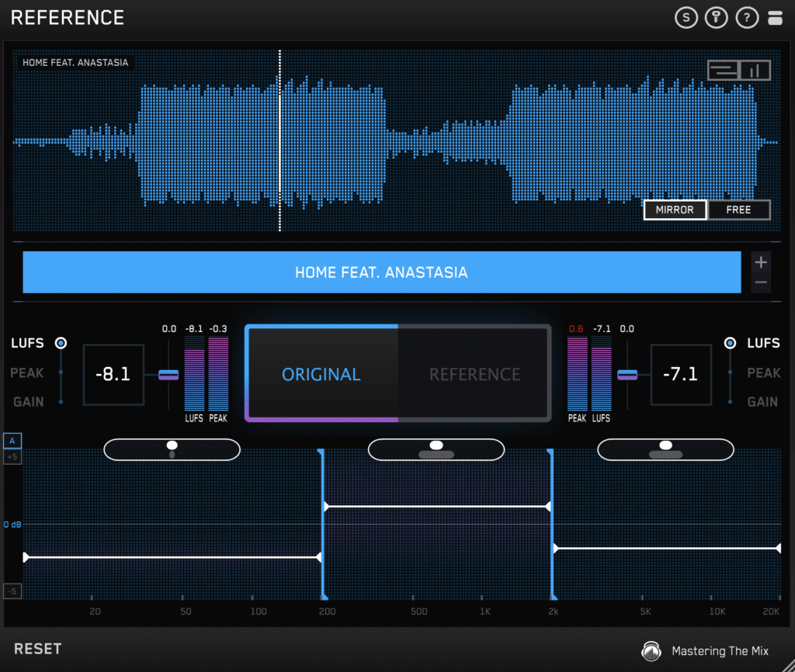Image resolution: width=795 pixels, height=672 pixels.
Task: Click the circled S icon in the header
Action: pyautogui.click(x=686, y=18)
